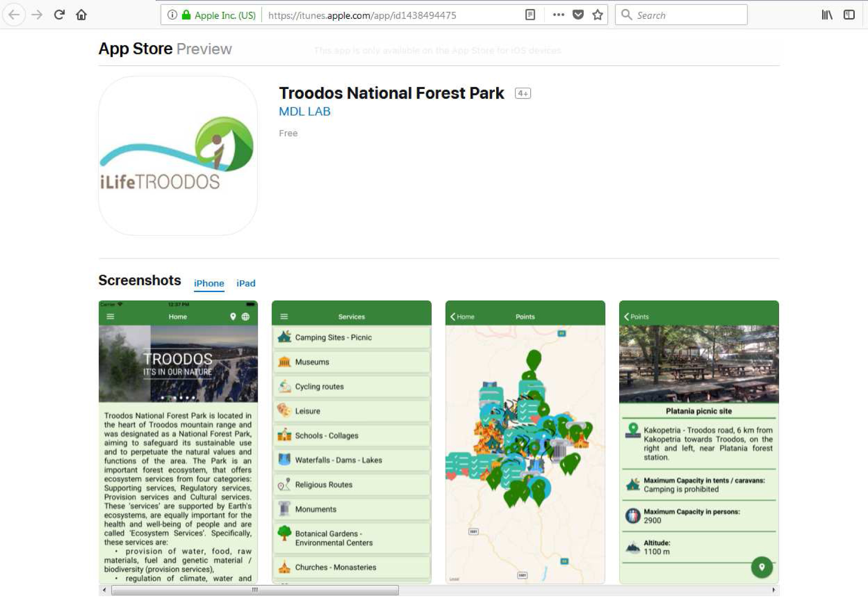This screenshot has width=868, height=613.
Task: Bookmark this page with the star icon
Action: click(597, 15)
